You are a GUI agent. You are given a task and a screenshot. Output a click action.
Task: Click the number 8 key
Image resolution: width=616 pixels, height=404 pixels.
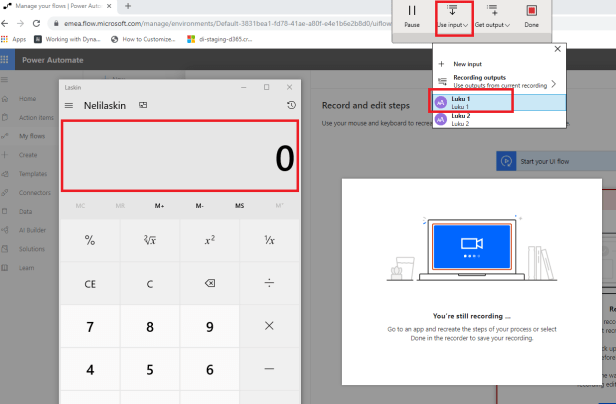pyautogui.click(x=150, y=327)
